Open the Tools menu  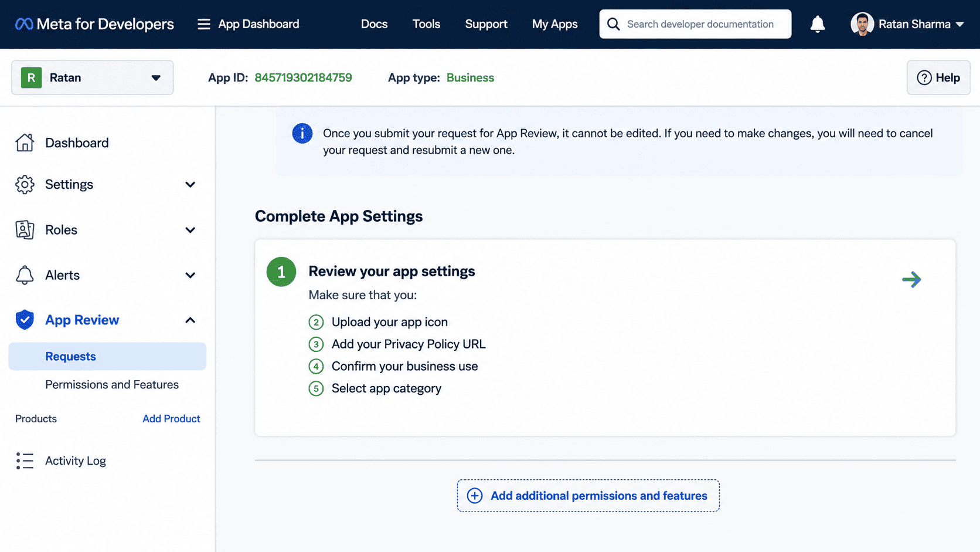click(426, 24)
